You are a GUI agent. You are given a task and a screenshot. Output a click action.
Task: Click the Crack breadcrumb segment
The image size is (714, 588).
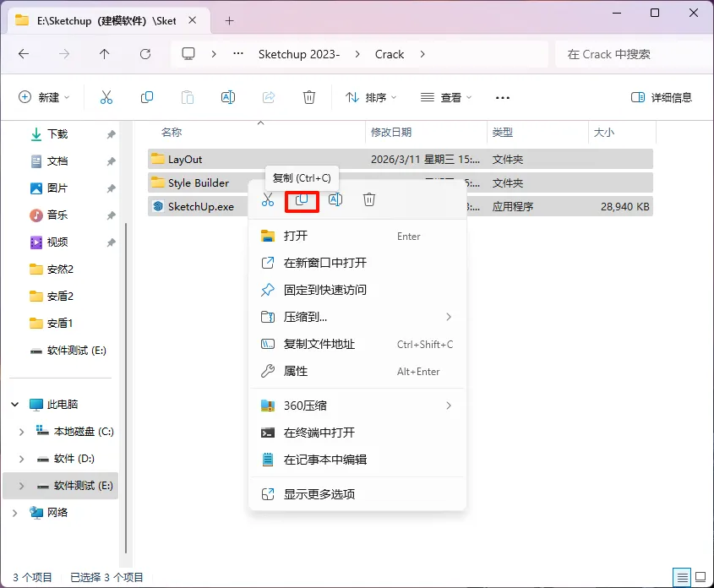[390, 54]
